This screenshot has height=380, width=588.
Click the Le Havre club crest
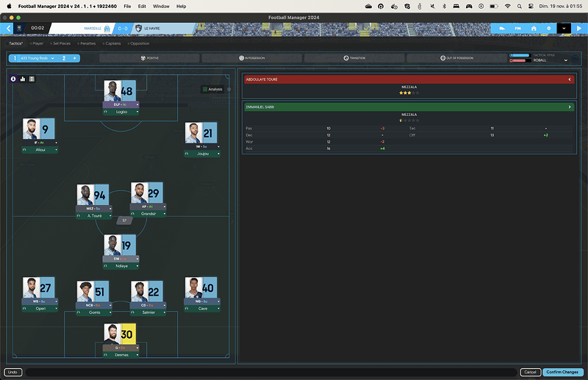[138, 29]
